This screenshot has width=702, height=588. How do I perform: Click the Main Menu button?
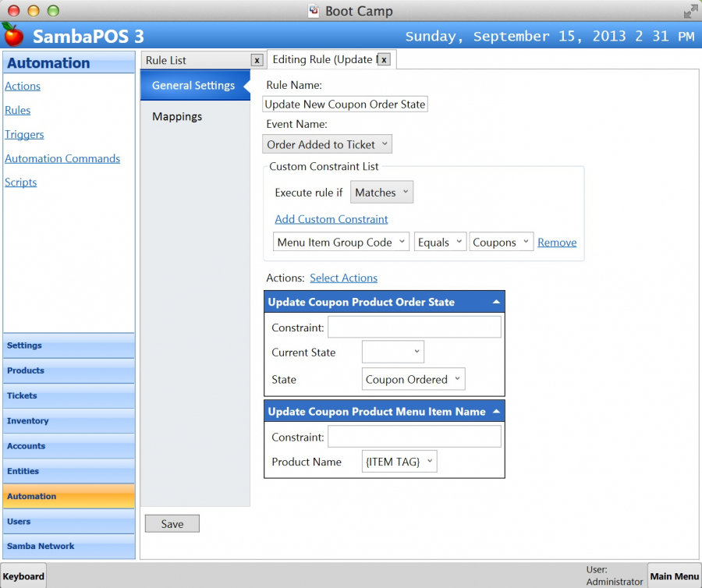674,576
